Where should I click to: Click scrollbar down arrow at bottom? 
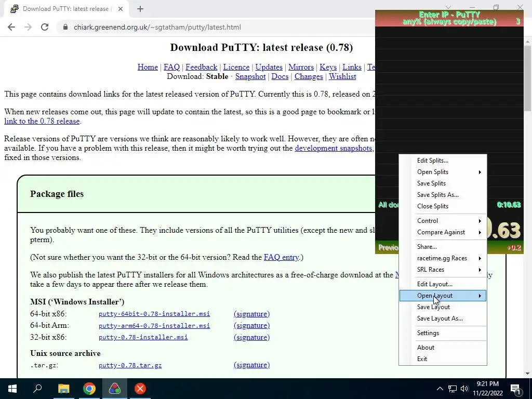tap(528, 374)
